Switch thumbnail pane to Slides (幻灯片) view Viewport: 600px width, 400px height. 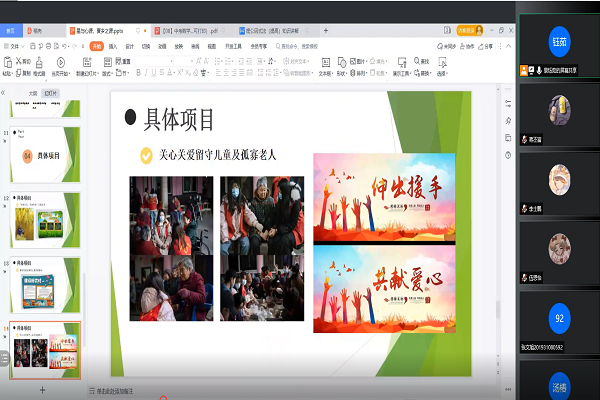pyautogui.click(x=51, y=93)
